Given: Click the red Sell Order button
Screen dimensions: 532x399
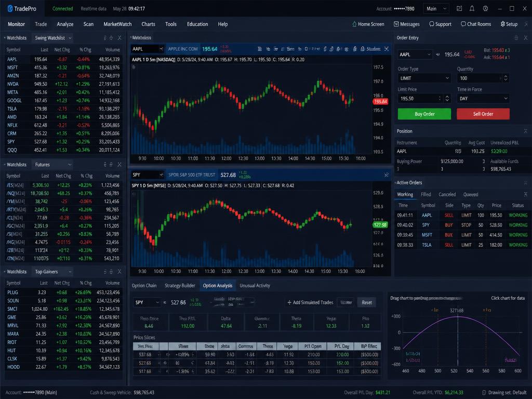Looking at the screenshot, I should 483,114.
